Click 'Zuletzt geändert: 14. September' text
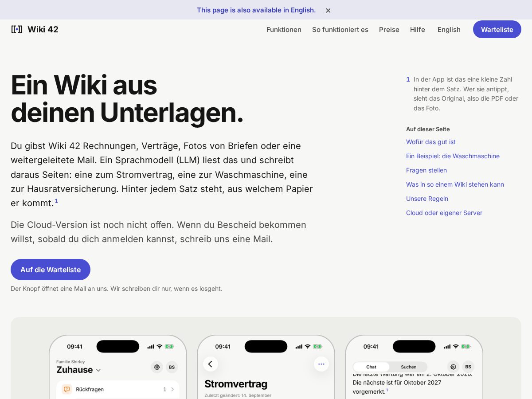 tap(238, 395)
